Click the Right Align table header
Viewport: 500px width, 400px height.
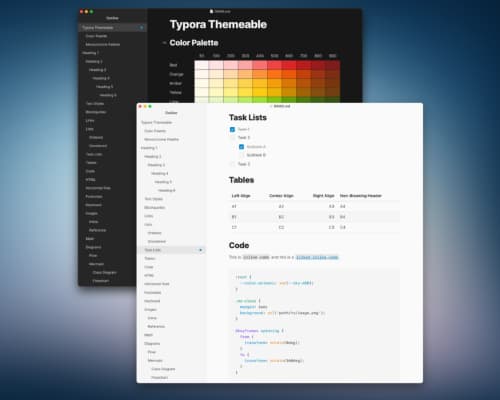[x=323, y=196]
